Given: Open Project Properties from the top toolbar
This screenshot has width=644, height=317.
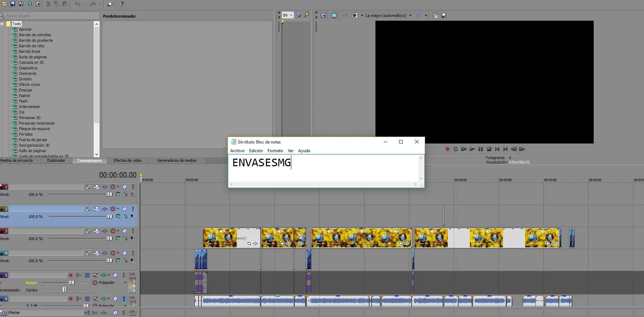Looking at the screenshot, I should (x=38, y=4).
